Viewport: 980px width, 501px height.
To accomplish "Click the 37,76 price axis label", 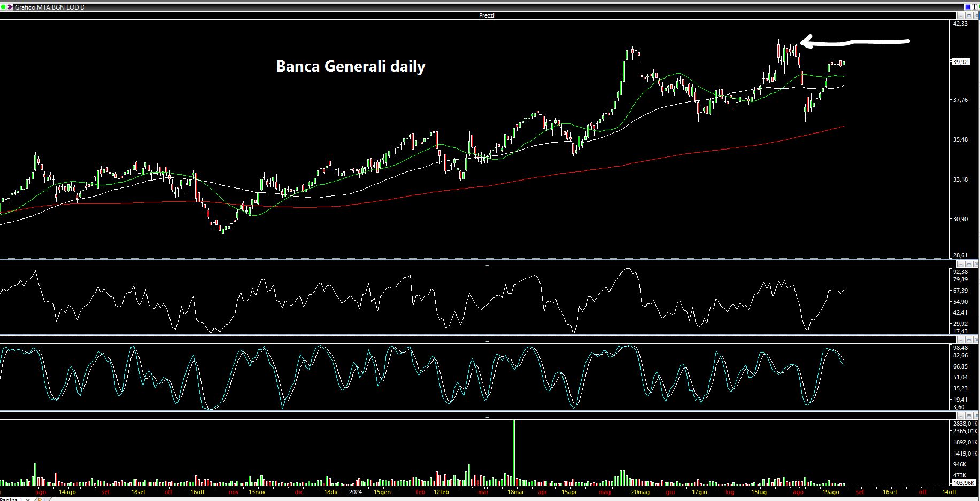I will 960,100.
